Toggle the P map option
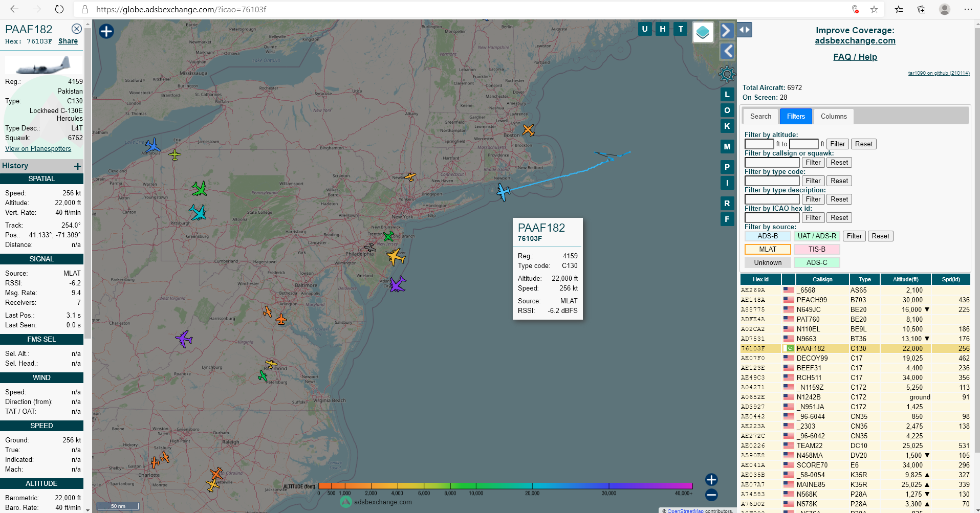Image resolution: width=980 pixels, height=513 pixels. 727,167
